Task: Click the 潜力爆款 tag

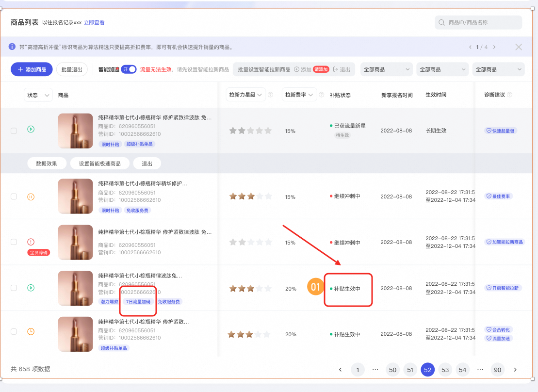Action: pyautogui.click(x=109, y=302)
